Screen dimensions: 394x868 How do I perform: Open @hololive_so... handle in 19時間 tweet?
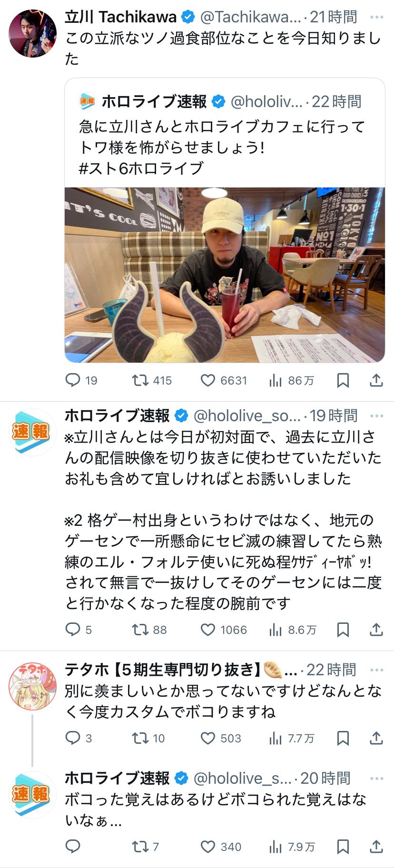pyautogui.click(x=247, y=416)
